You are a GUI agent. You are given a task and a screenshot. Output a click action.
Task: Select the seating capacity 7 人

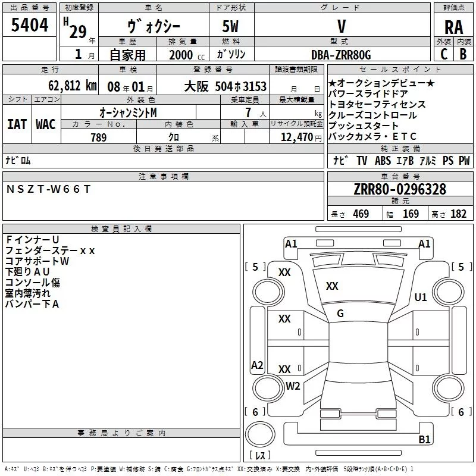[256, 113]
